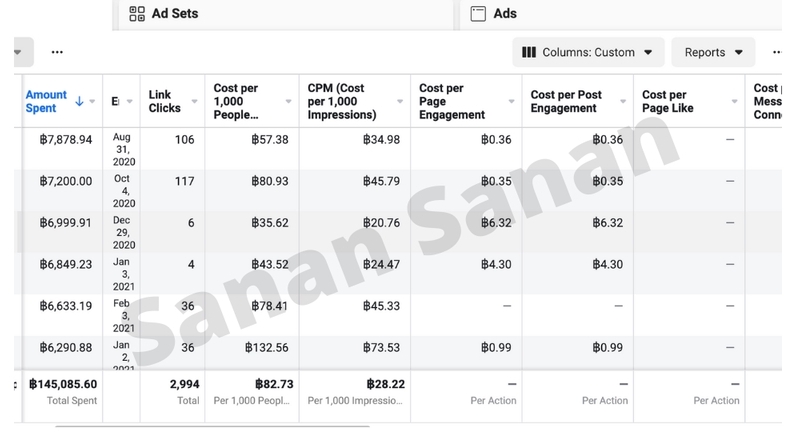
Task: Click the Amount Spent sort arrow
Action: point(80,101)
